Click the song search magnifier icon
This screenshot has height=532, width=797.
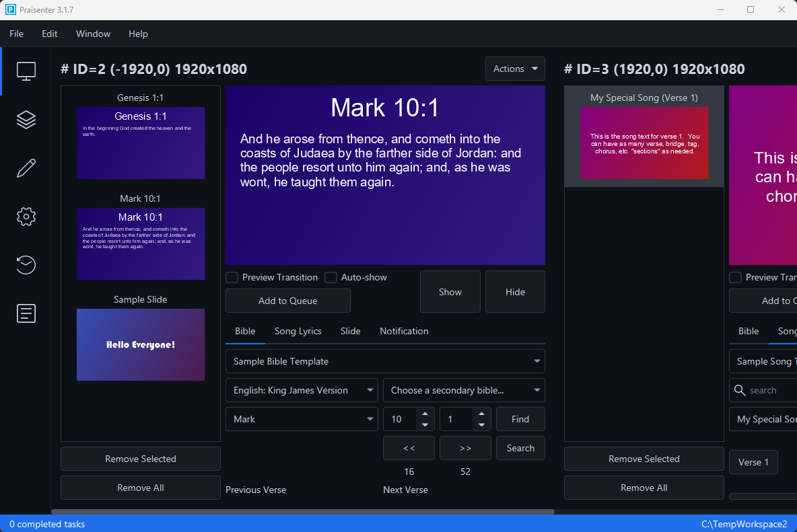[x=740, y=390]
